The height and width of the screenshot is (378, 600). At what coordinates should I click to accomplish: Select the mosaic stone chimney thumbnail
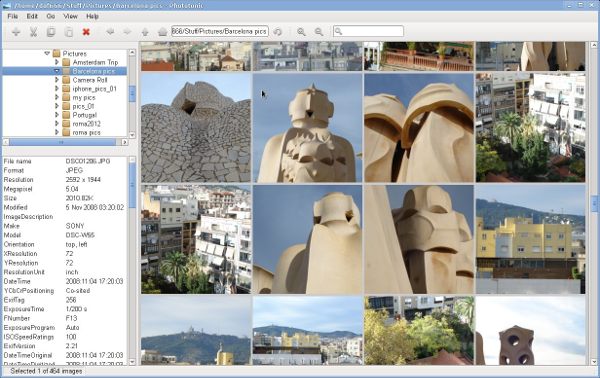pos(196,128)
